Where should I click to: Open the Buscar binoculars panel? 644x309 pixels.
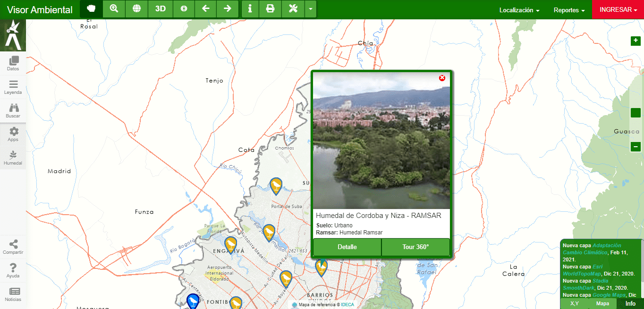pyautogui.click(x=13, y=111)
